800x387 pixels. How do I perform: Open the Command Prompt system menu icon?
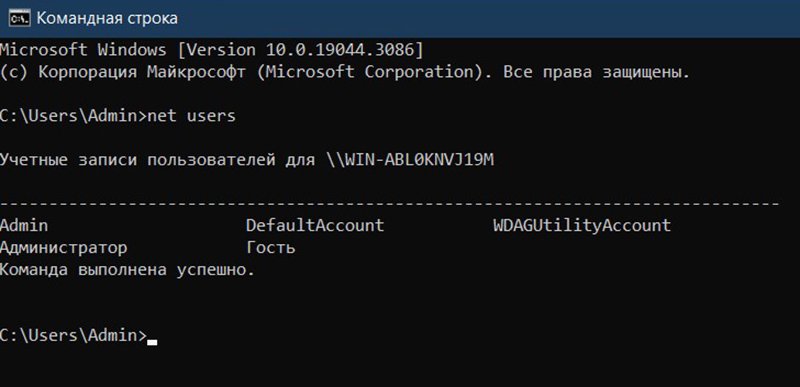pos(19,19)
